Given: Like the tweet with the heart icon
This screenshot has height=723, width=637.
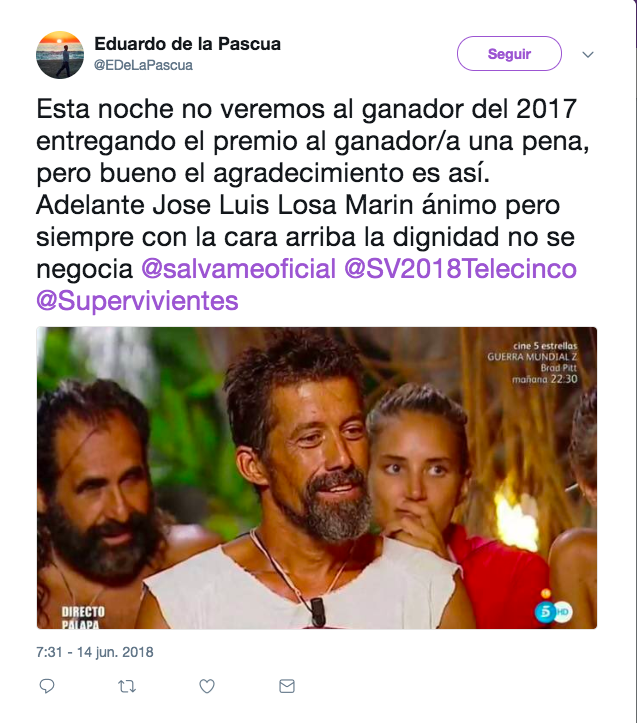Looking at the screenshot, I should click(x=207, y=687).
